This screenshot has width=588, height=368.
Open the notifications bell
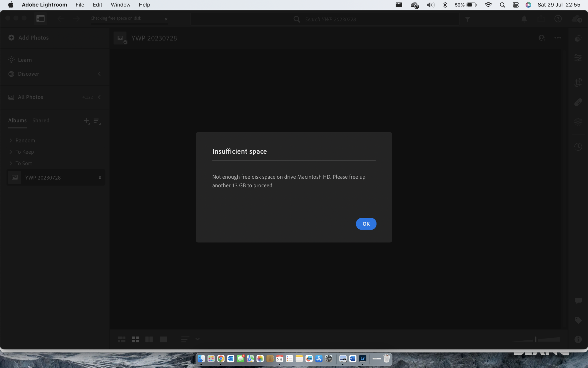pyautogui.click(x=524, y=19)
